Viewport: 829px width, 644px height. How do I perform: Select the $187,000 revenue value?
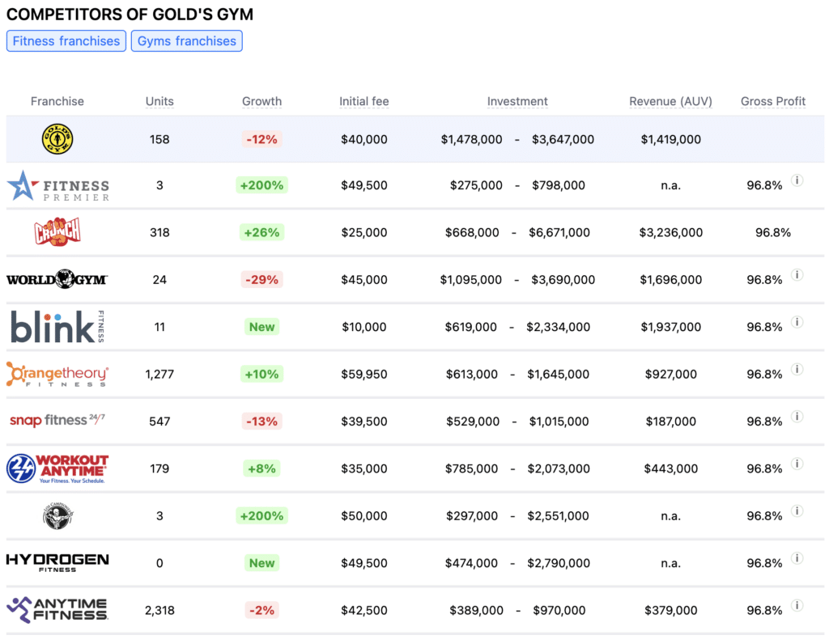[x=670, y=421]
